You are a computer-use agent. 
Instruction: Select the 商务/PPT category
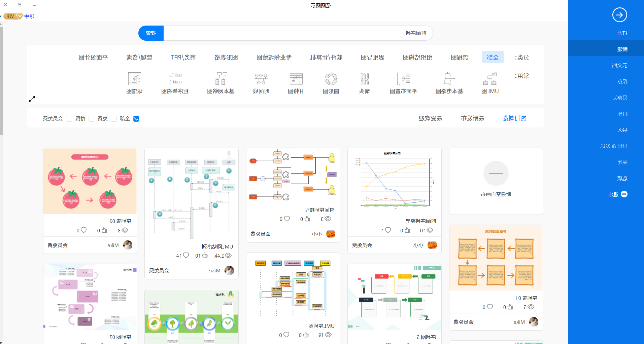[183, 57]
